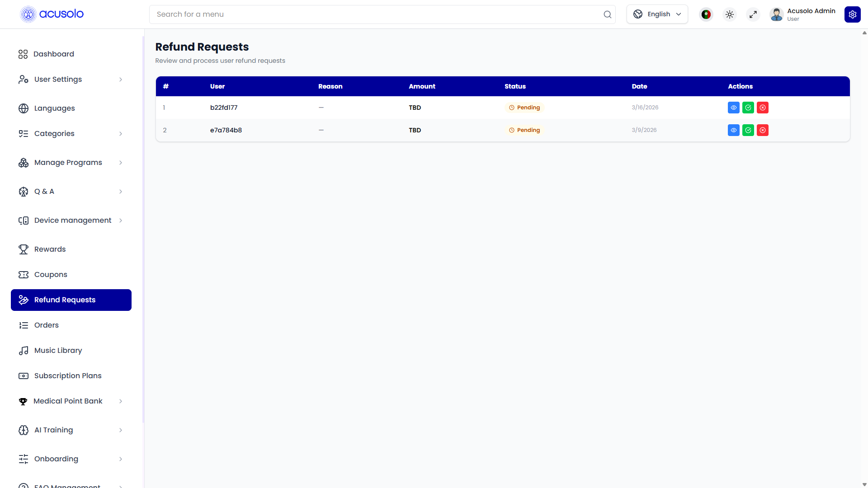Image resolution: width=868 pixels, height=488 pixels.
Task: Click the Onboarding sliders icon
Action: click(x=24, y=459)
